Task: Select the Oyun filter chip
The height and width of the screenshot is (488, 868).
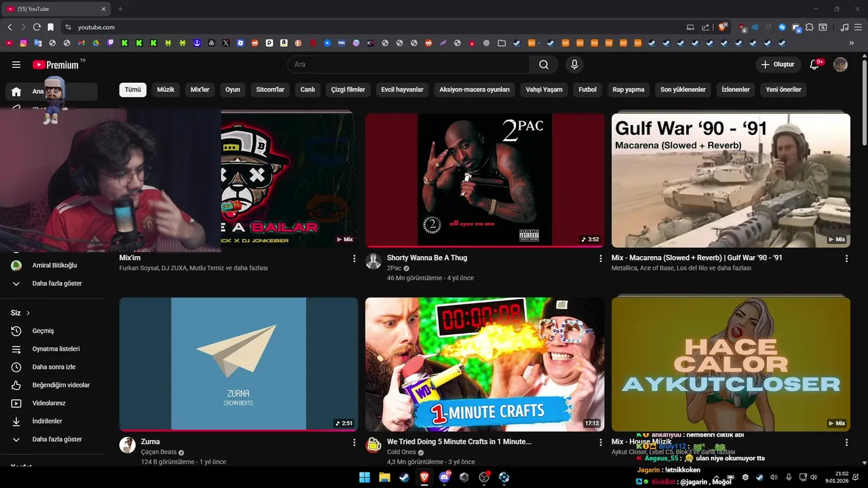Action: (x=233, y=89)
